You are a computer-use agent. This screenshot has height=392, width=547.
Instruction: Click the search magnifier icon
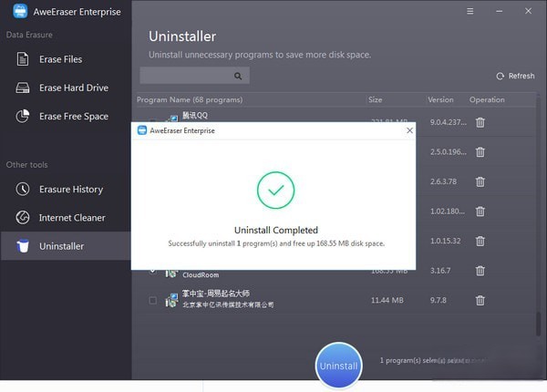tap(238, 76)
